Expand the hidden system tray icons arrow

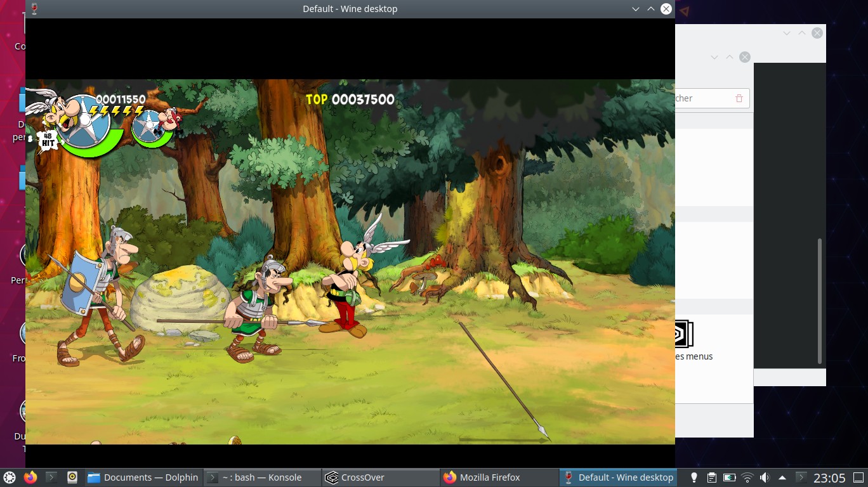click(782, 477)
